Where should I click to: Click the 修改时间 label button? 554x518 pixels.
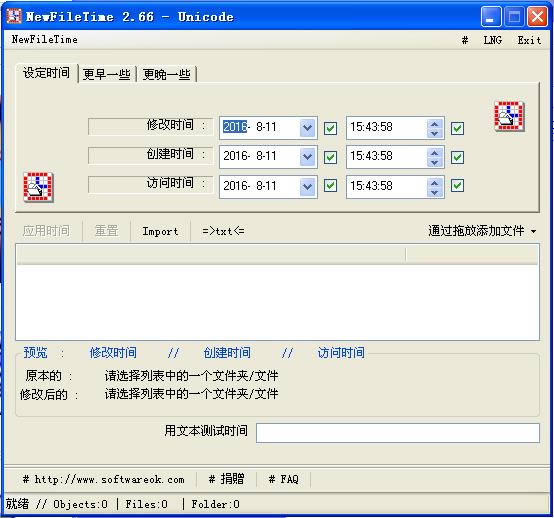point(151,126)
